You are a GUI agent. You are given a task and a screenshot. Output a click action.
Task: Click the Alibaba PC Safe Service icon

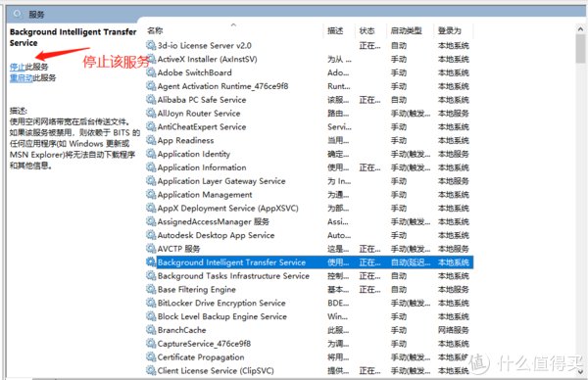151,99
